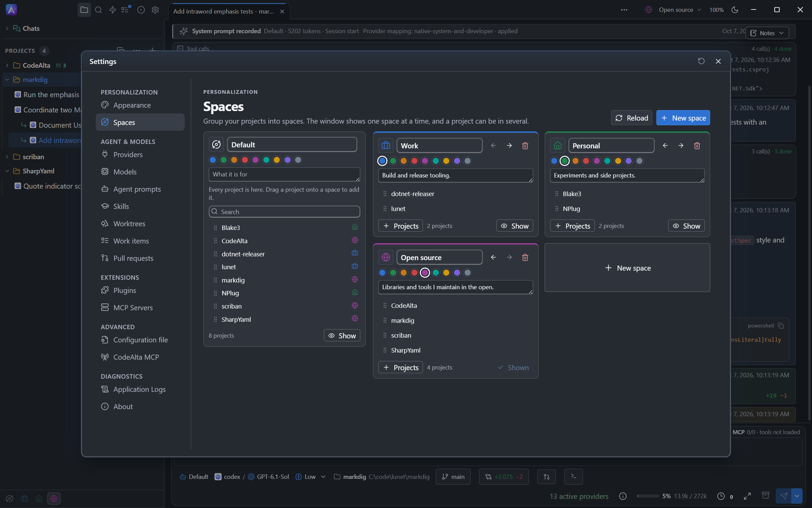Open the terminal icon in bottom bar
This screenshot has height=508, width=812.
point(573,477)
